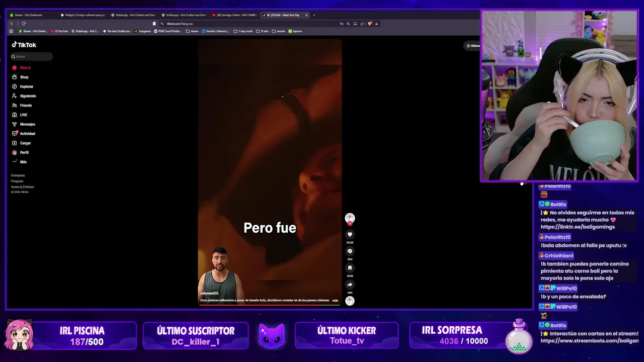Open the Japones bookmark
The image size is (644, 362).
coord(295,31)
